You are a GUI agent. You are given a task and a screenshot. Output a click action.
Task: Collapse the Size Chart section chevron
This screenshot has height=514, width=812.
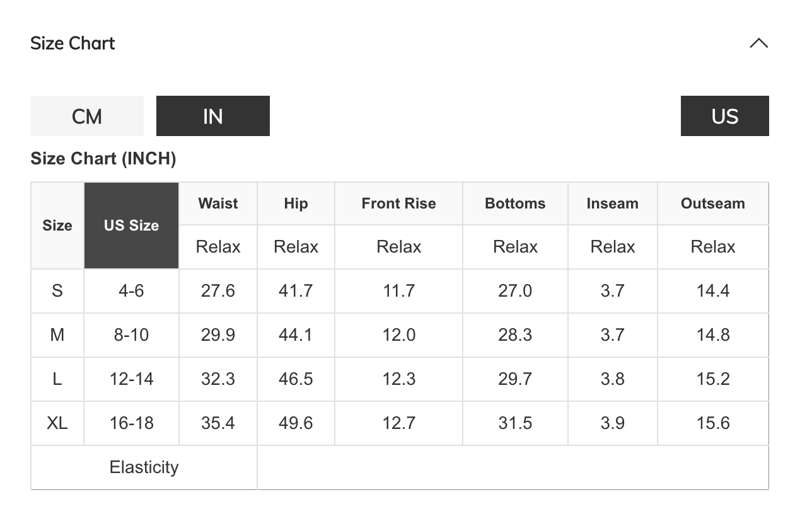tap(758, 43)
